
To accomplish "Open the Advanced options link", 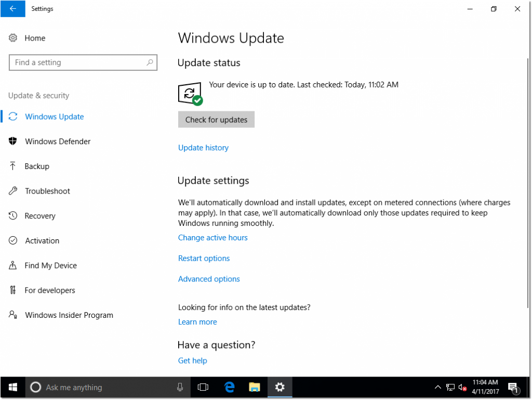I will 209,279.
